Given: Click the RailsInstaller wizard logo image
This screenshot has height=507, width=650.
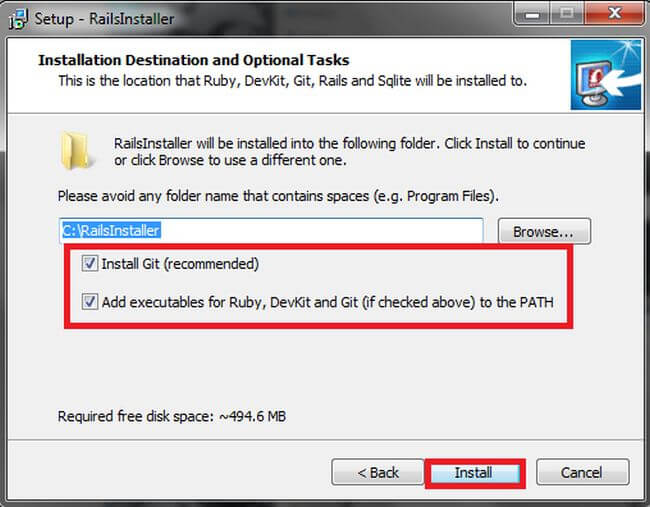Looking at the screenshot, I should [x=603, y=75].
